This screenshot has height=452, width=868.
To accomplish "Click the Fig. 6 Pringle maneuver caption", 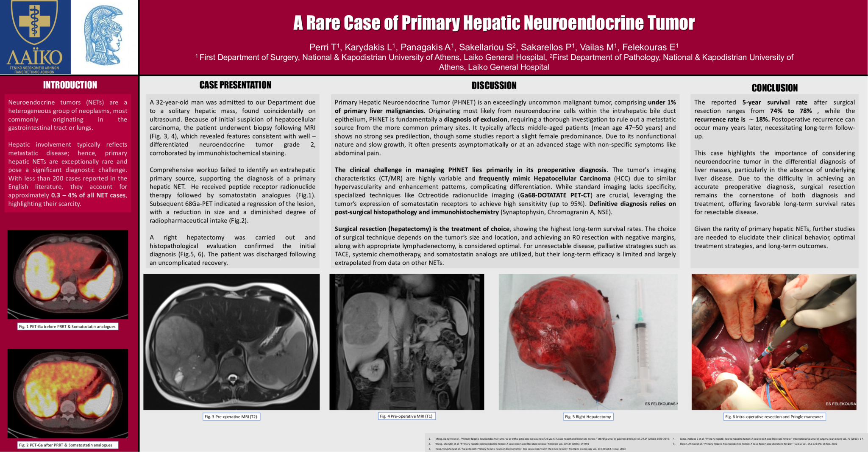I will pyautogui.click(x=774, y=417).
